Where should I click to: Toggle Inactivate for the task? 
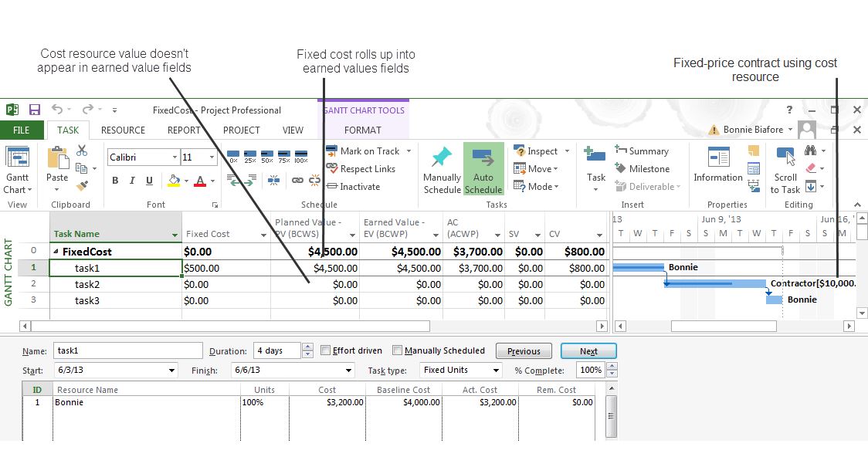coord(353,187)
